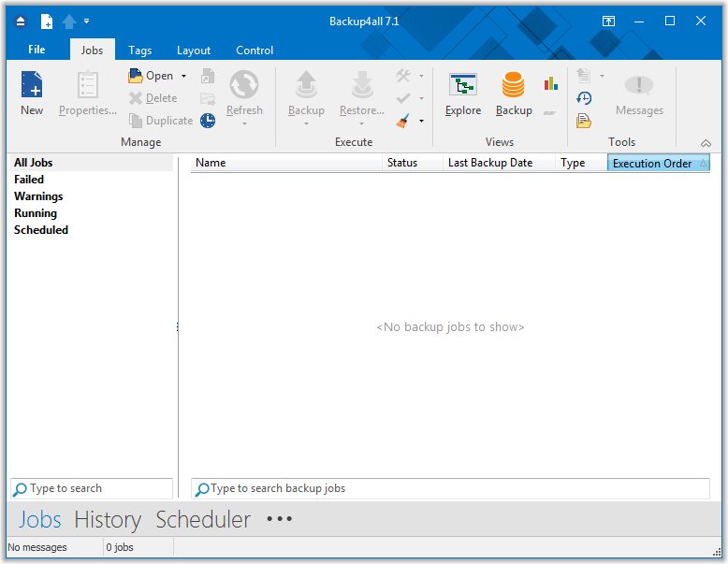
Task: Click the grayed document stack icon in Tools
Action: [584, 76]
